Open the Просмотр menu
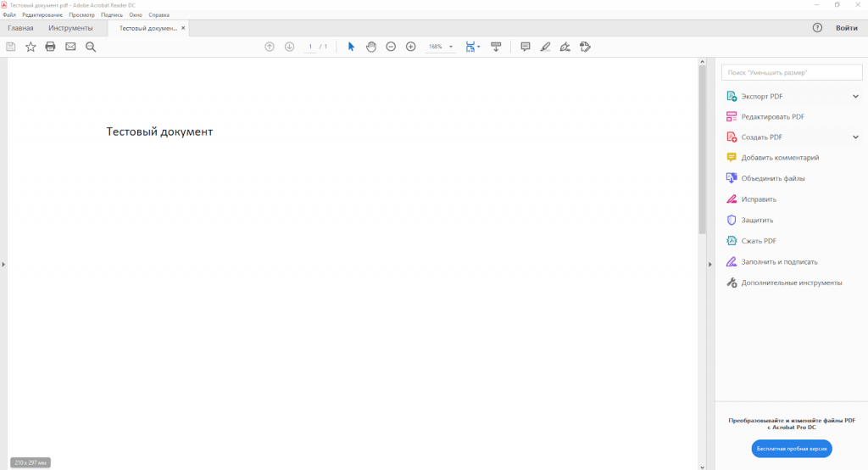The width and height of the screenshot is (868, 470). click(x=81, y=15)
